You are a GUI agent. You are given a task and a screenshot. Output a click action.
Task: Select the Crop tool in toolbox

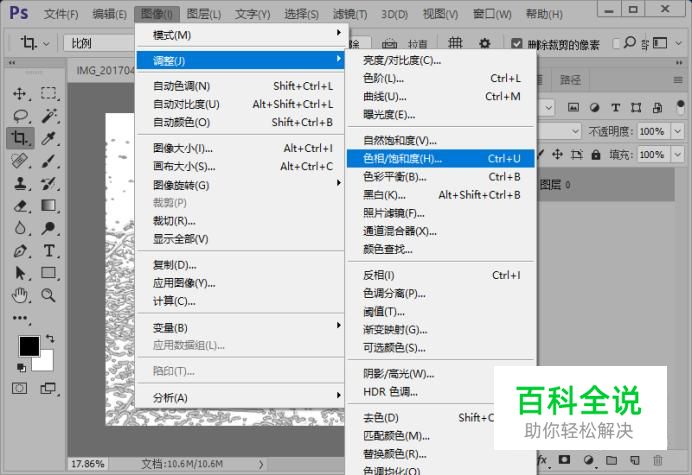pos(20,138)
